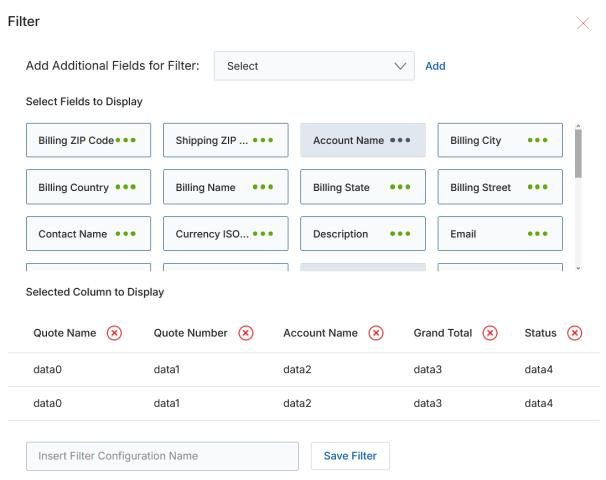Click the Quote Name column header

point(65,333)
